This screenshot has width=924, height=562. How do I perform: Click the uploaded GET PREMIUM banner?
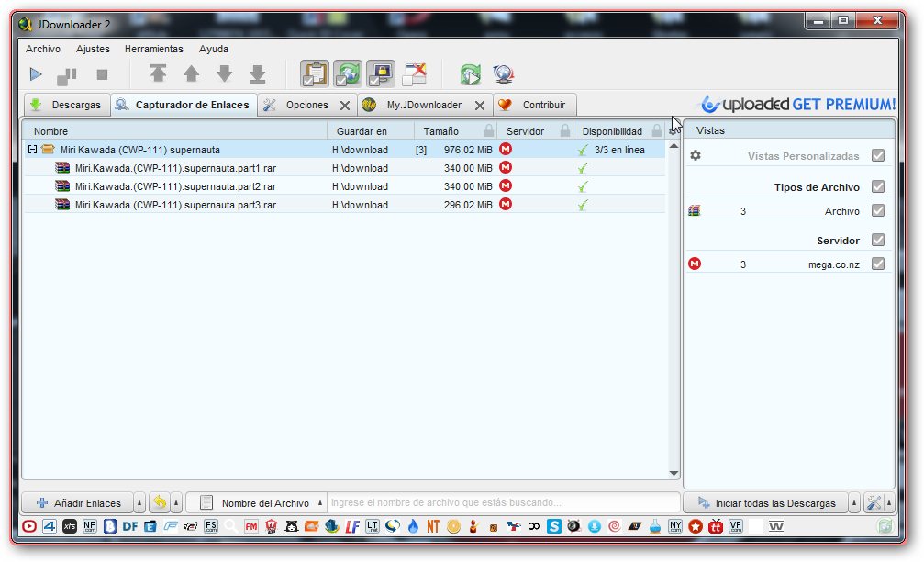(x=798, y=105)
